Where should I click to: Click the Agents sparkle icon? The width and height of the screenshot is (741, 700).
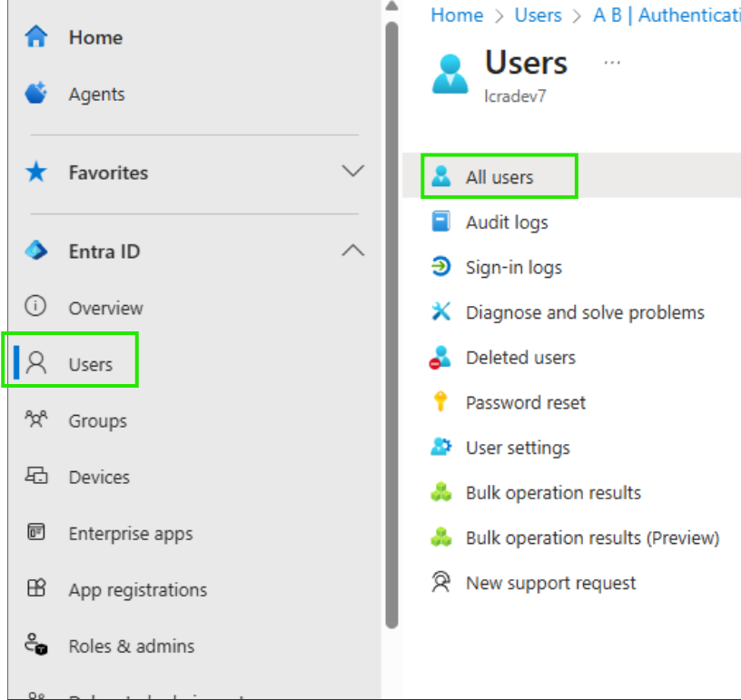(36, 93)
